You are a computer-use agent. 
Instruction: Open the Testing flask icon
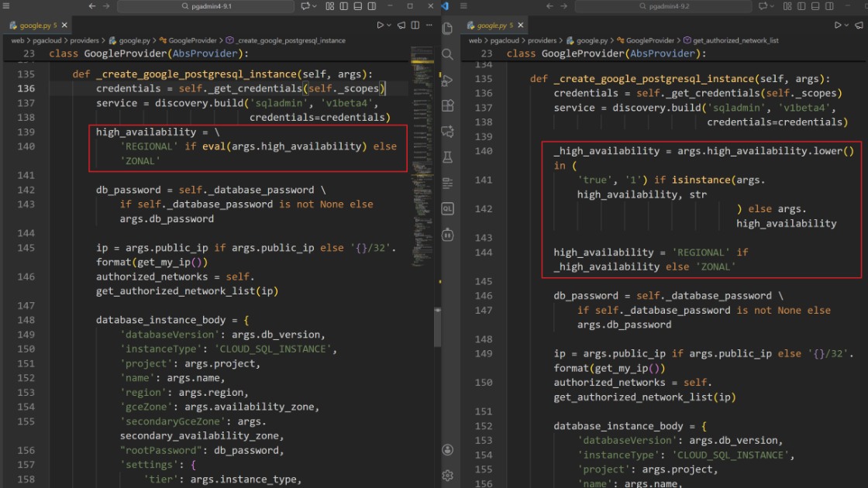coord(447,157)
